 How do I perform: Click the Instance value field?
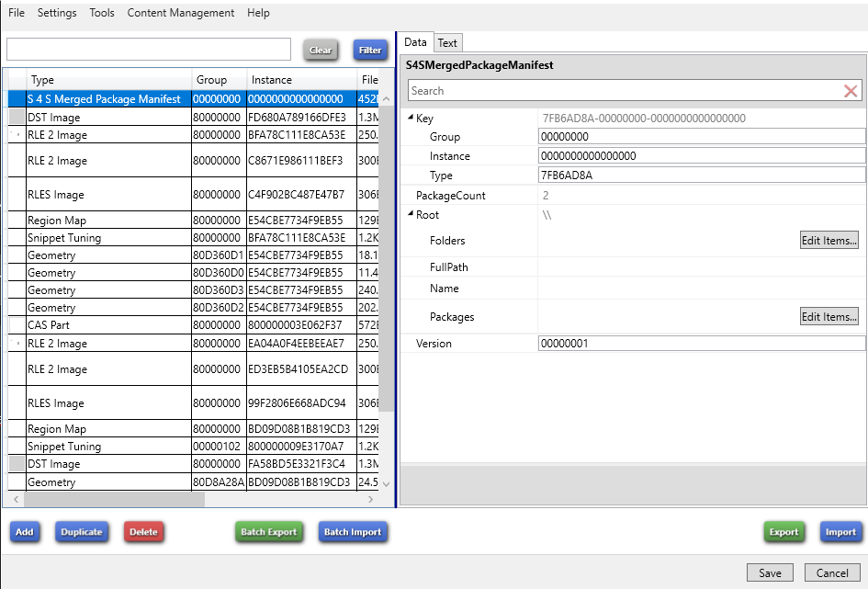[702, 155]
